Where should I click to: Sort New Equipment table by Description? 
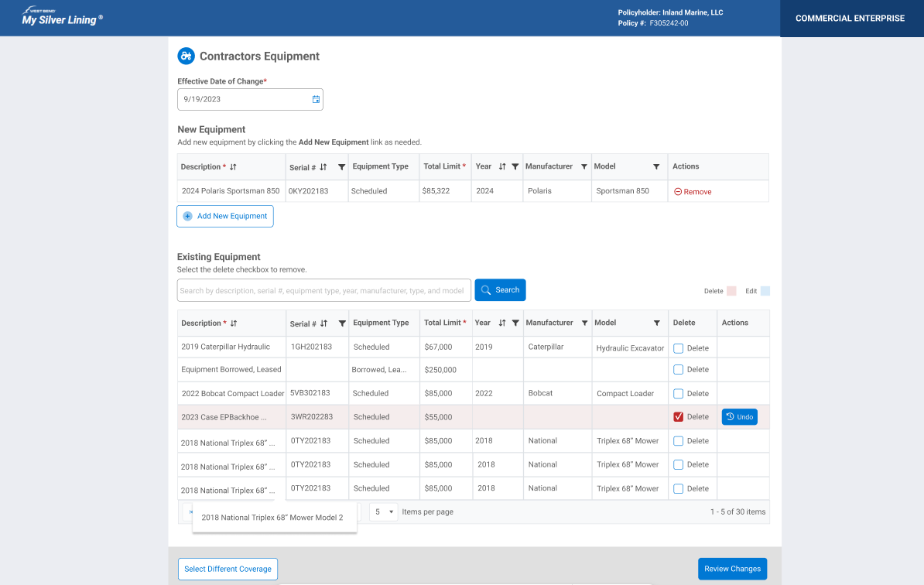point(234,167)
